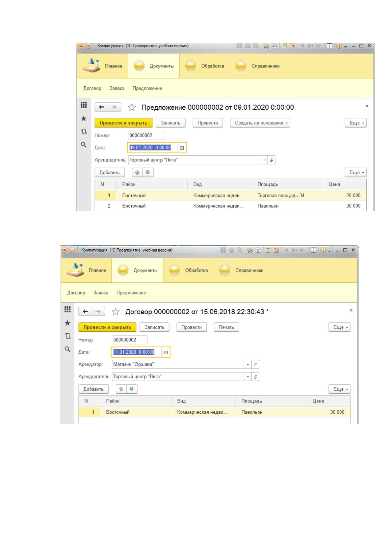Go back using arrow in Договор form

[x=86, y=312]
